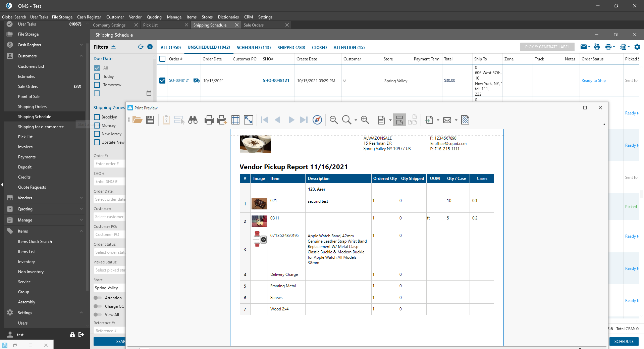
Task: Go to the last page of preview
Action: (x=304, y=120)
